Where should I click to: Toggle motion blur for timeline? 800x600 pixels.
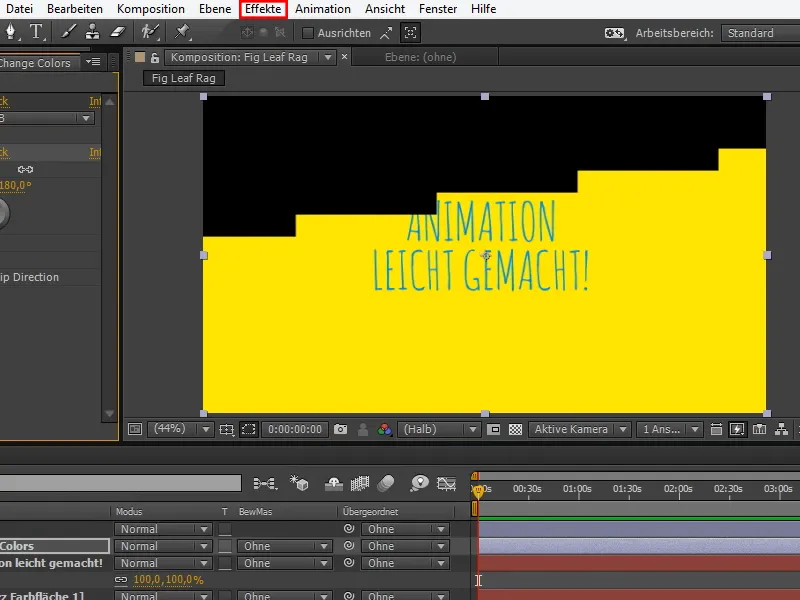tap(386, 483)
